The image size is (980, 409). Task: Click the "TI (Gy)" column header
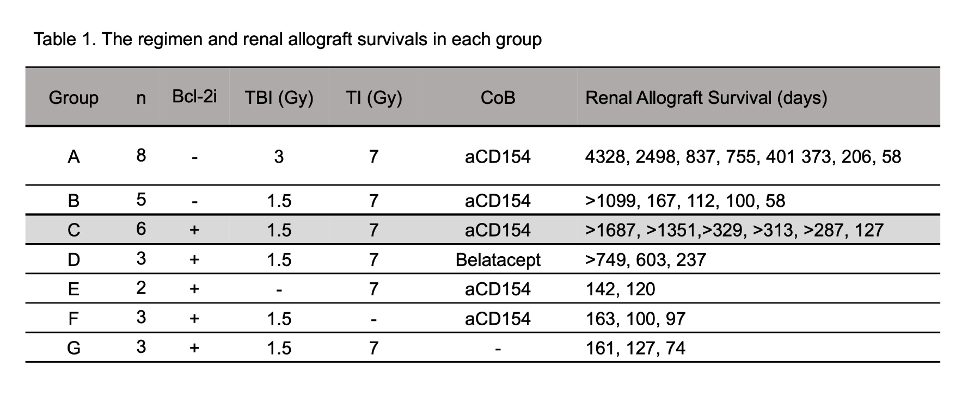(373, 98)
